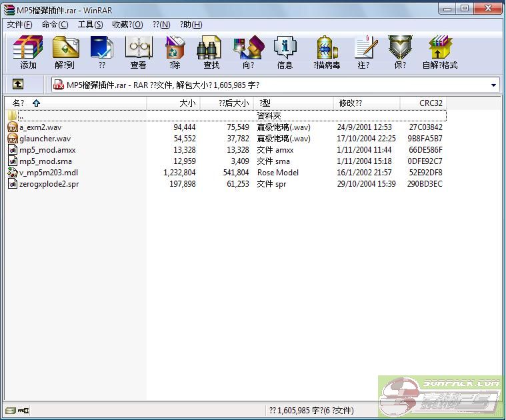This screenshot has width=506, height=420.
Task: Click the RAR archive icon in address bar
Action: (59, 85)
